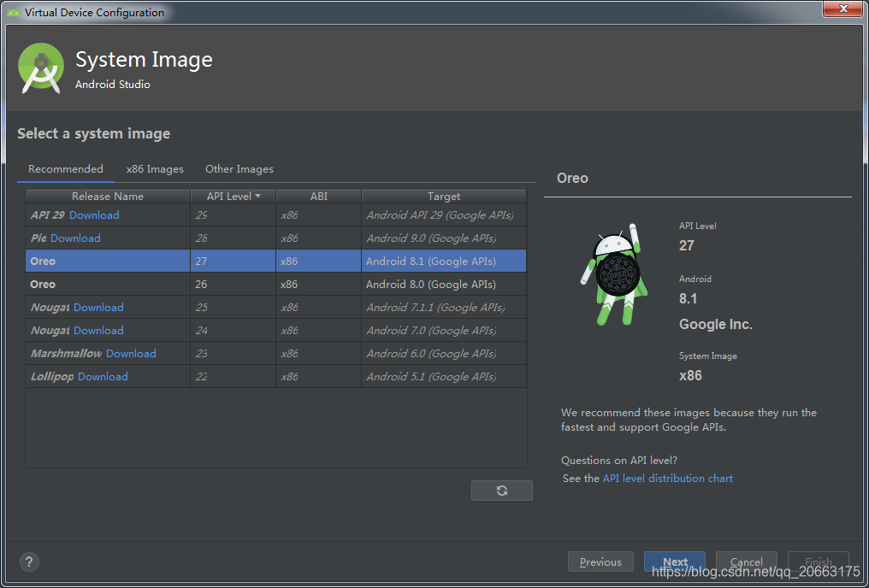Open help with the question mark icon
Image resolution: width=869 pixels, height=588 pixels.
tap(29, 562)
